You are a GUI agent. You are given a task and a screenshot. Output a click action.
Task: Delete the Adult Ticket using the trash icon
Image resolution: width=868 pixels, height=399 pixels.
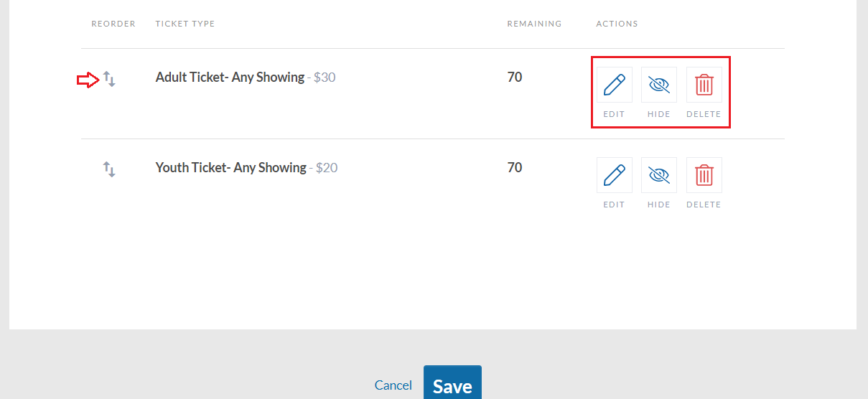[704, 85]
